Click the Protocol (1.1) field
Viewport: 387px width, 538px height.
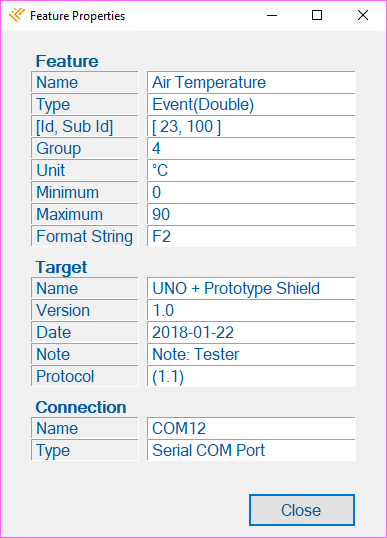[251, 376]
